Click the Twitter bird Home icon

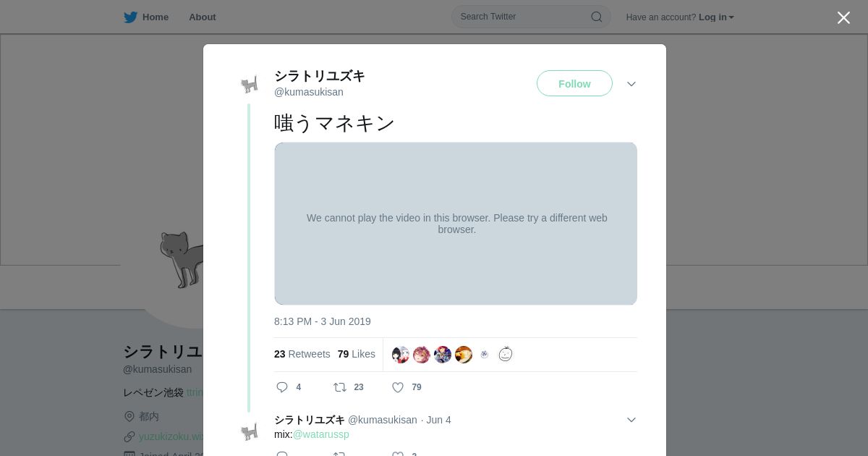coord(130,17)
